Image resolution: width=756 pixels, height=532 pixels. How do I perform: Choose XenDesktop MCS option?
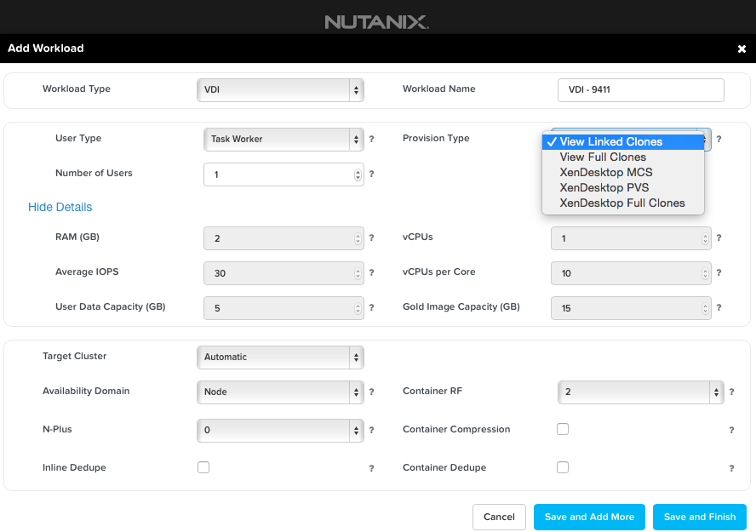click(x=623, y=173)
